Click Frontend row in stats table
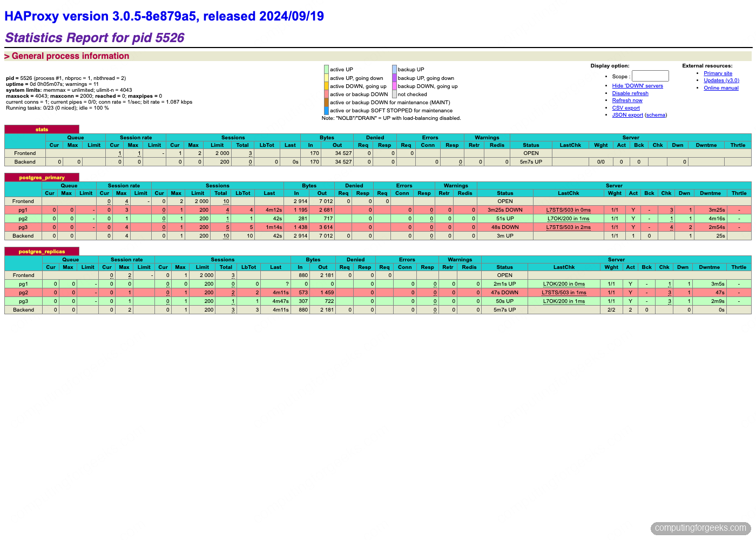The width and height of the screenshot is (756, 540). 378,153
